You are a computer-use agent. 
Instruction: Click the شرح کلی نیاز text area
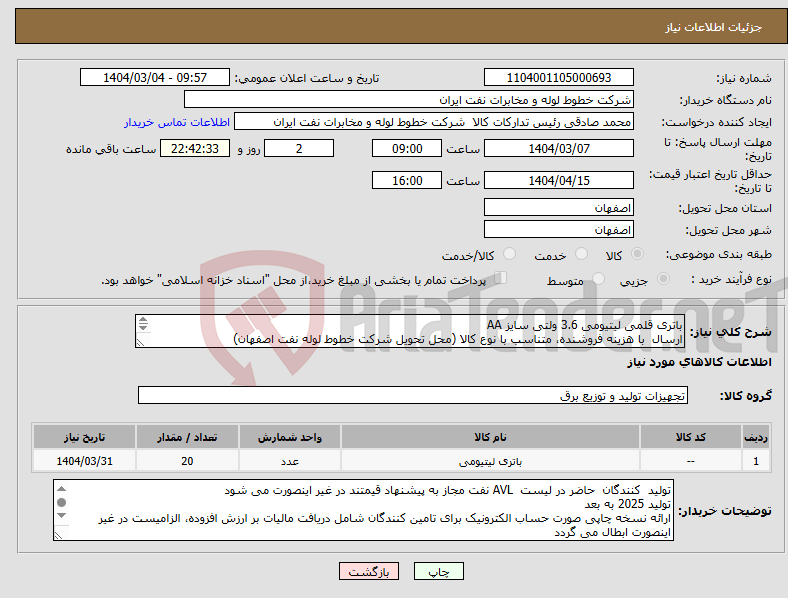[x=410, y=331]
